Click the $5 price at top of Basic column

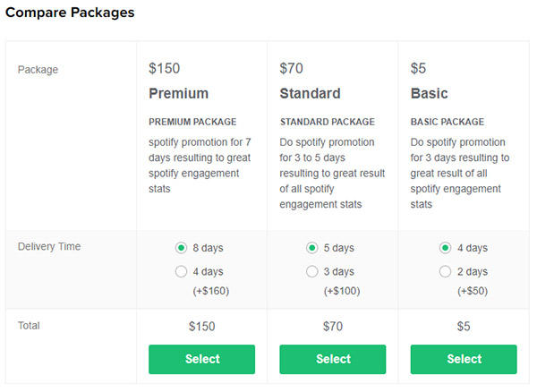418,69
